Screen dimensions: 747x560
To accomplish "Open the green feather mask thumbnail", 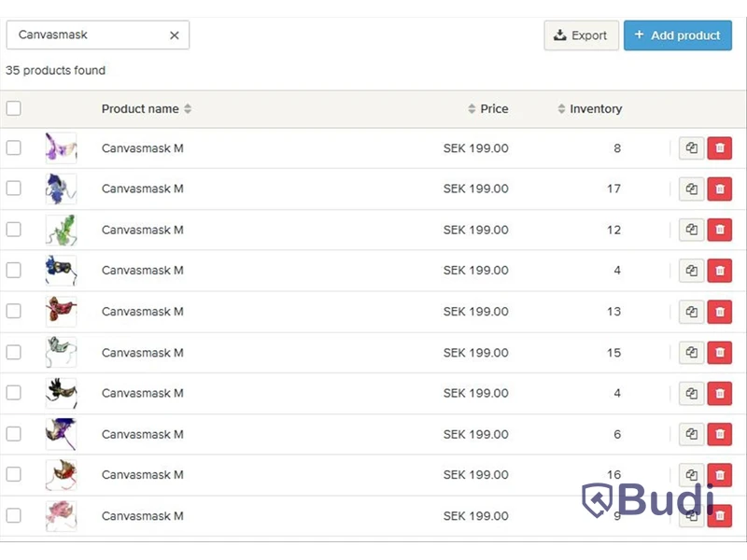I will tap(61, 230).
